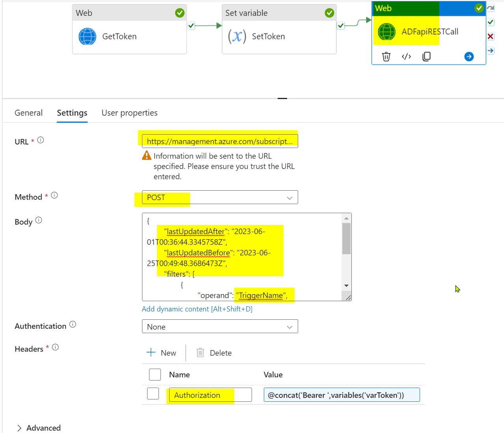Click the GetToken web activity globe icon
Viewport: 504px width, 433px height.
pyautogui.click(x=88, y=36)
